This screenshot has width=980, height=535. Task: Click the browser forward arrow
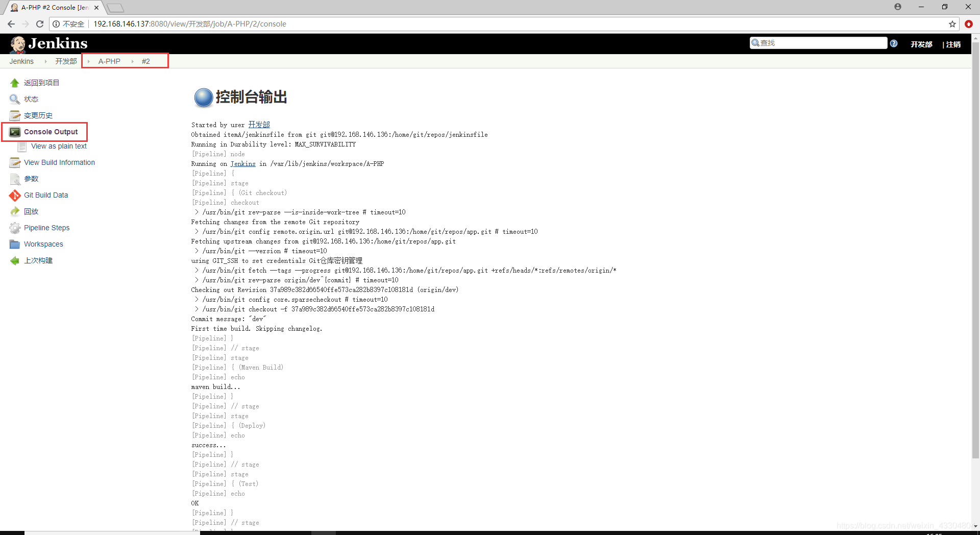(26, 24)
